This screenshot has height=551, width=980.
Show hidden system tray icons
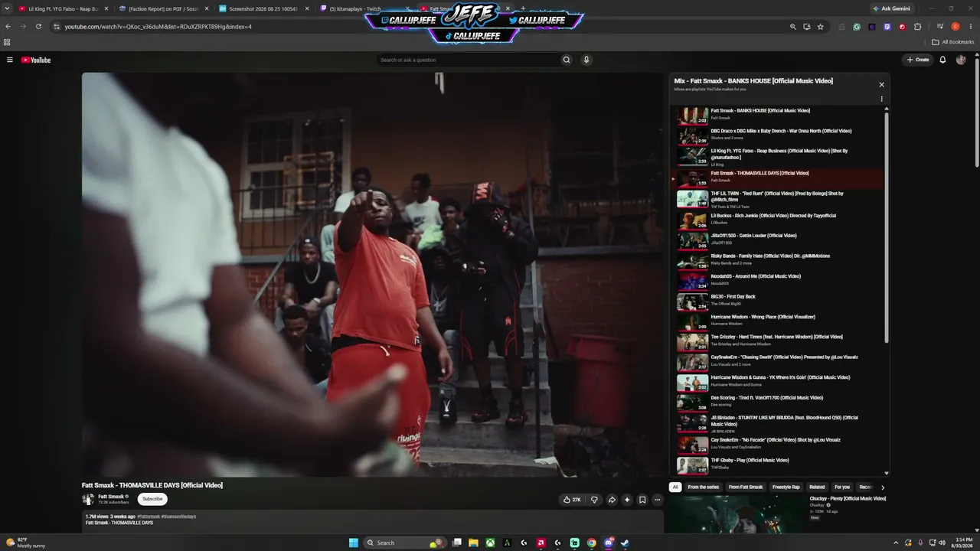pyautogui.click(x=896, y=543)
